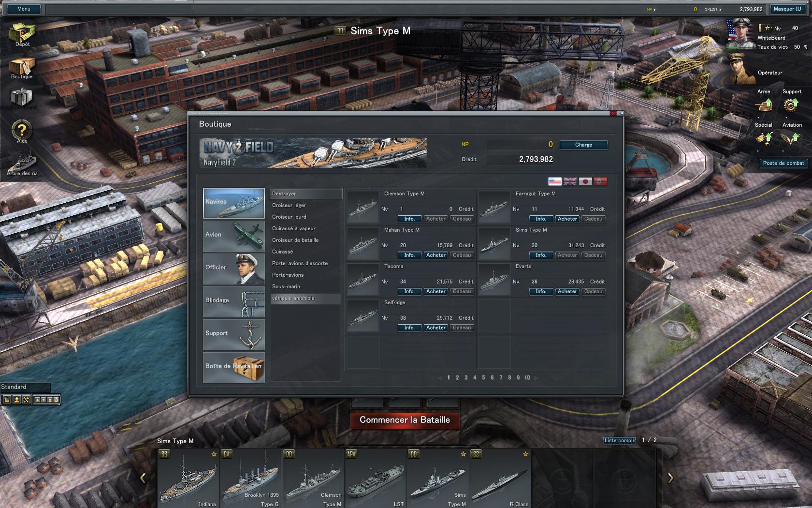
Task: Select Brooklyn 1895 Type G card
Action: 251,478
